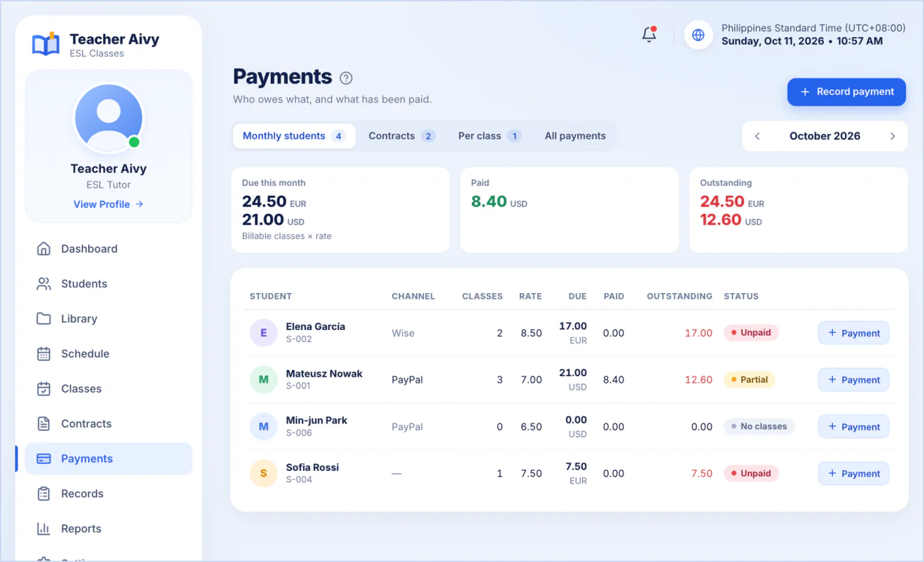This screenshot has height=562, width=924.
Task: Add payment for Elena García
Action: click(853, 333)
